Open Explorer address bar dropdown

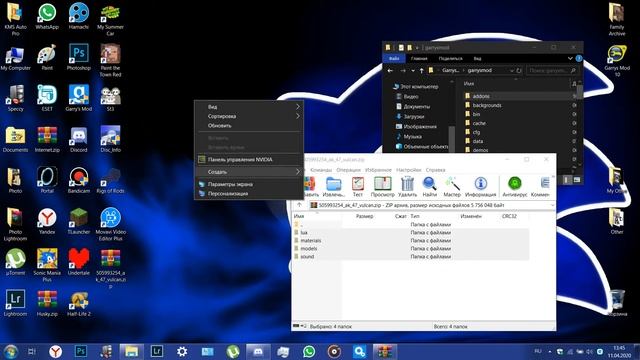click(511, 71)
